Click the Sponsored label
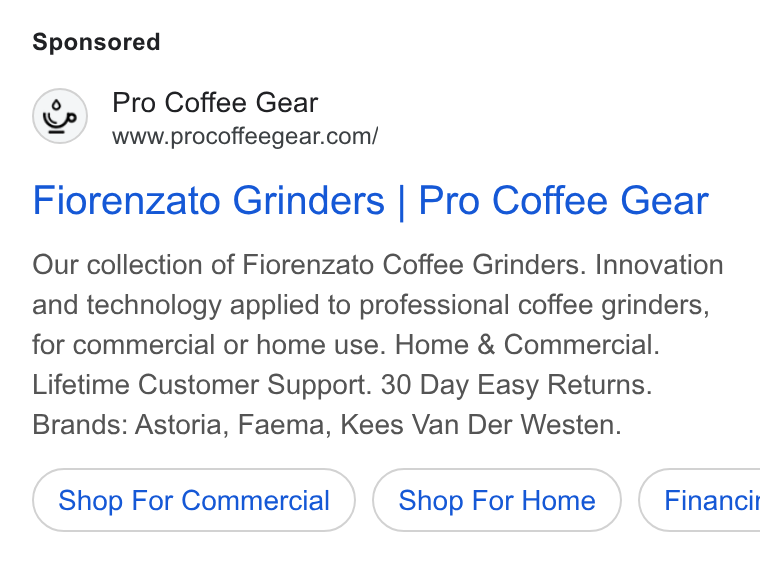This screenshot has width=760, height=564. point(96,42)
